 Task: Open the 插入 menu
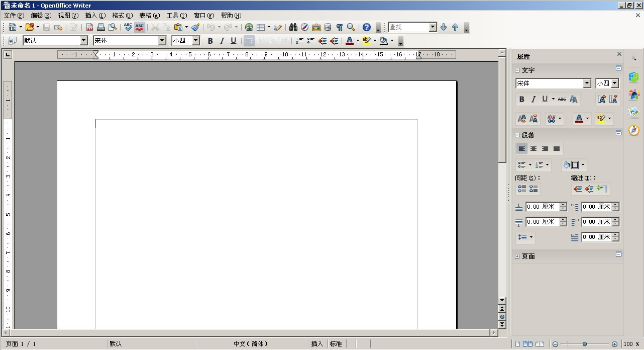[95, 16]
